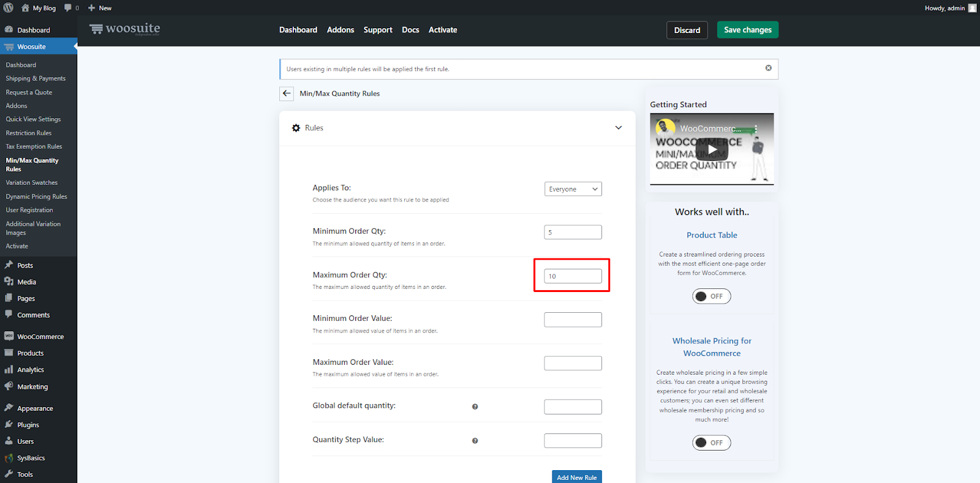Open the Analytics menu
This screenshot has height=483, width=980.
click(x=30, y=370)
